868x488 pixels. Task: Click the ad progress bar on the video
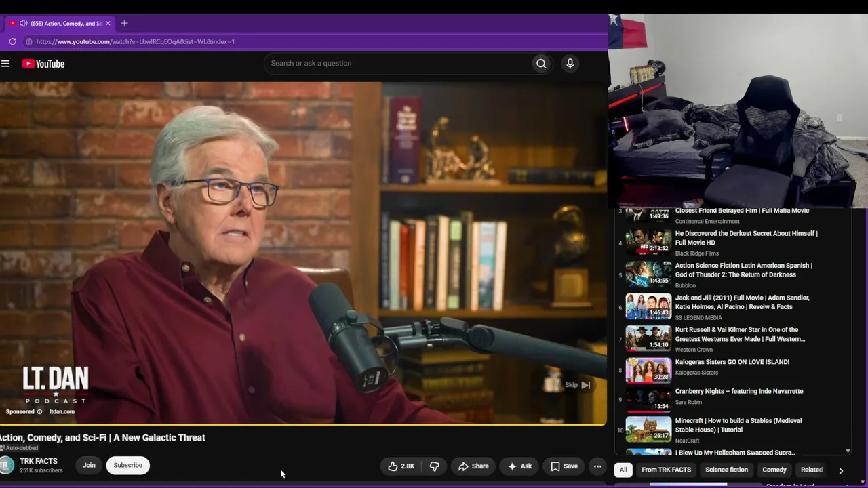pyautogui.click(x=303, y=424)
